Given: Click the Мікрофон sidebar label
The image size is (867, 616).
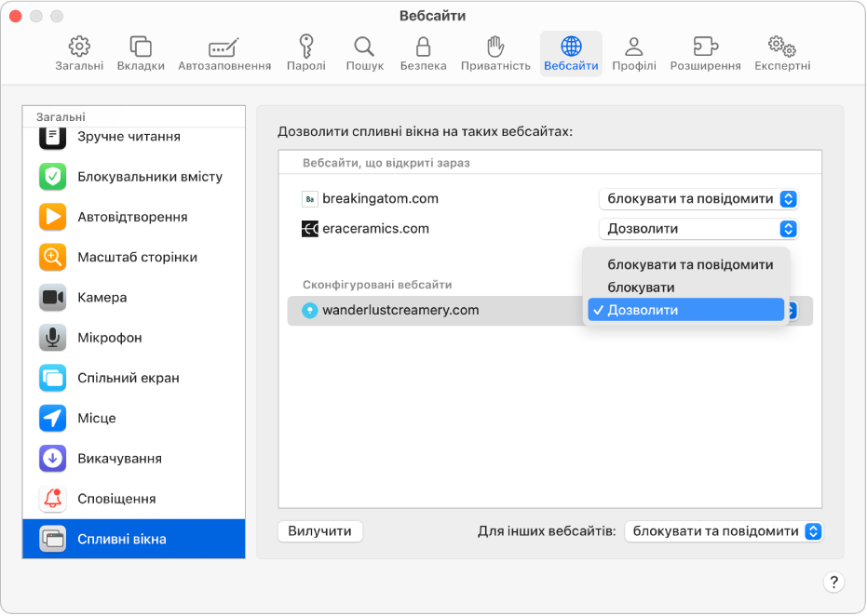Looking at the screenshot, I should [x=110, y=338].
